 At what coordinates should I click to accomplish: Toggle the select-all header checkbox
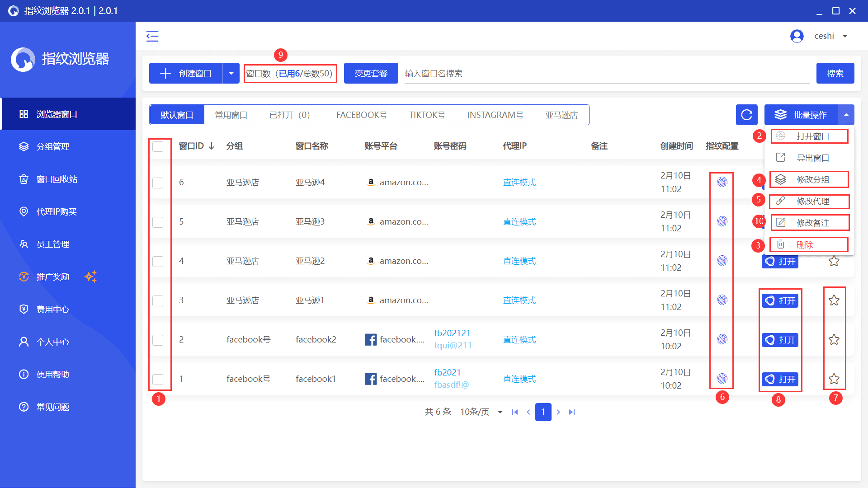click(158, 146)
